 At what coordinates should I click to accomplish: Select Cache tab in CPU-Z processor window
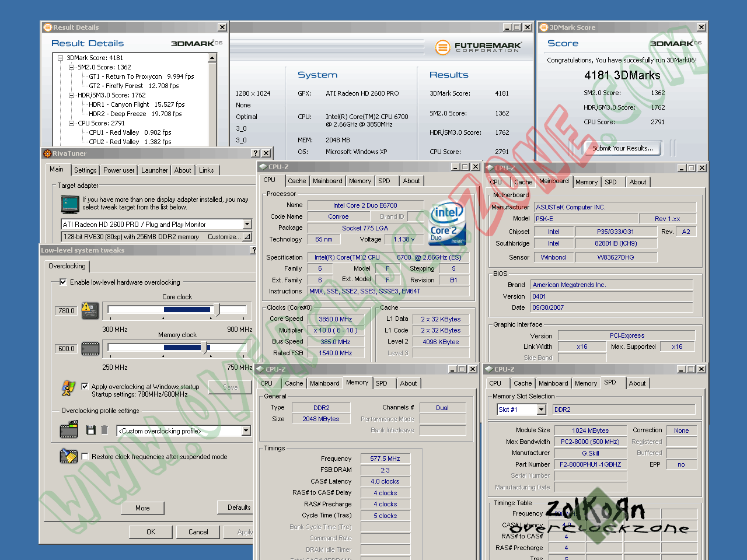point(297,181)
